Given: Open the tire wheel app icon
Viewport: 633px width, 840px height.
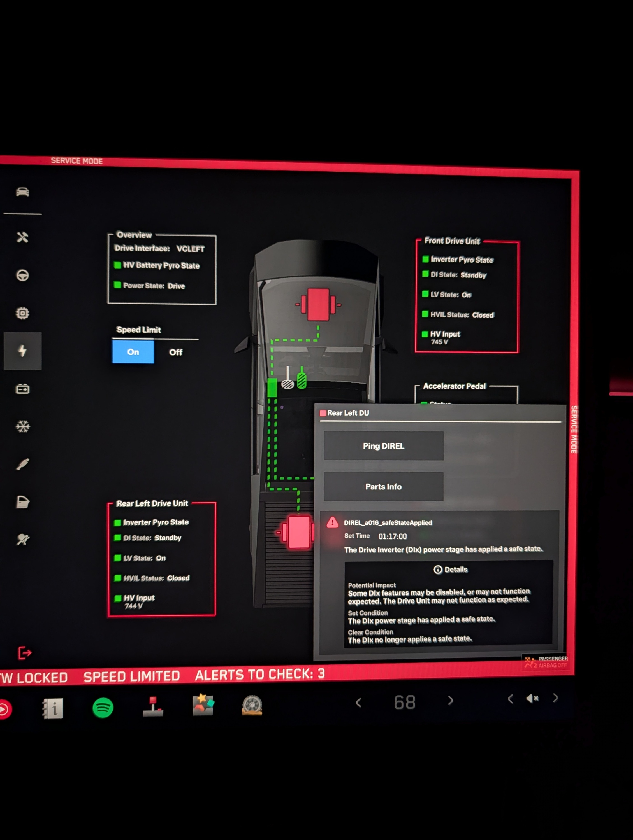Looking at the screenshot, I should pyautogui.click(x=252, y=705).
